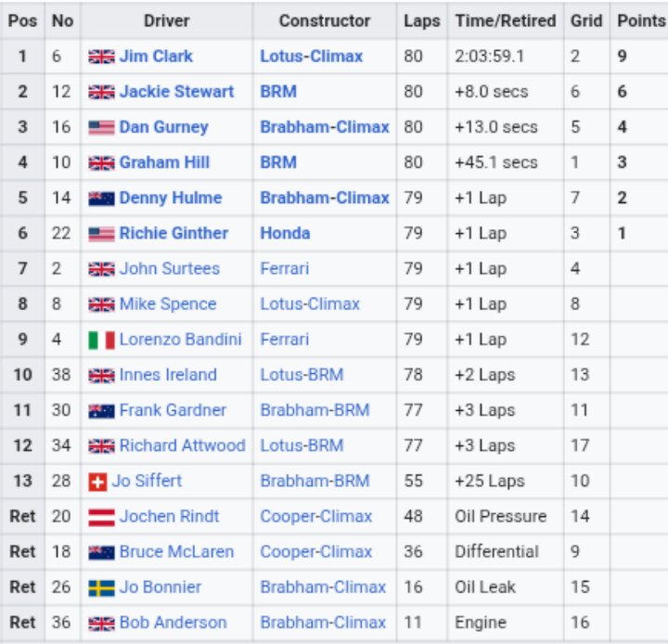Click the Austrian flag beside Jochen Rindt
Viewport: 668px width, 644px height.
[101, 518]
